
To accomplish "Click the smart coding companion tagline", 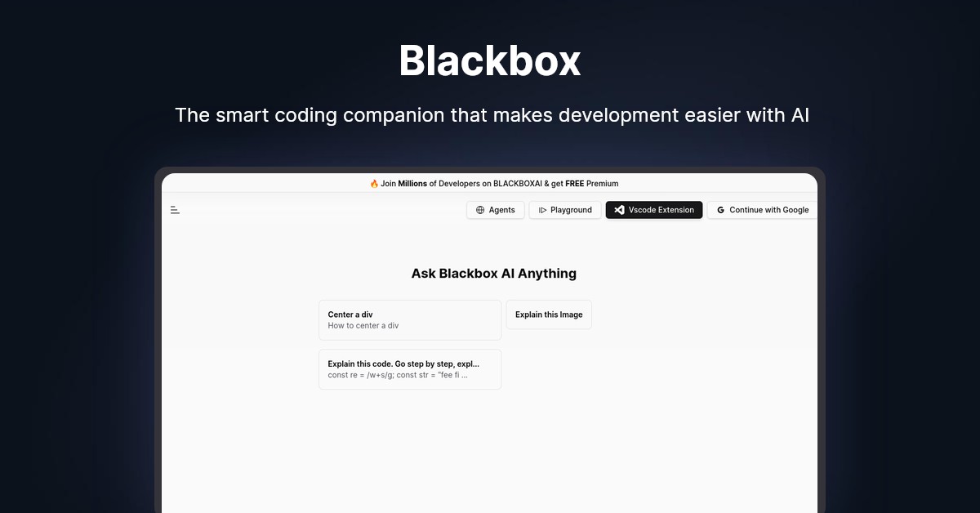I will coord(492,115).
